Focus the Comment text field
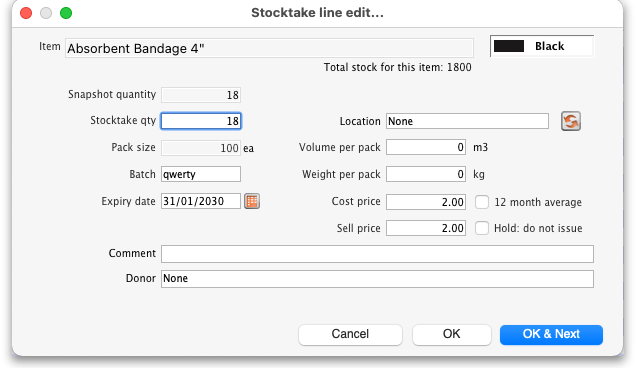This screenshot has height=368, width=636. 377,254
